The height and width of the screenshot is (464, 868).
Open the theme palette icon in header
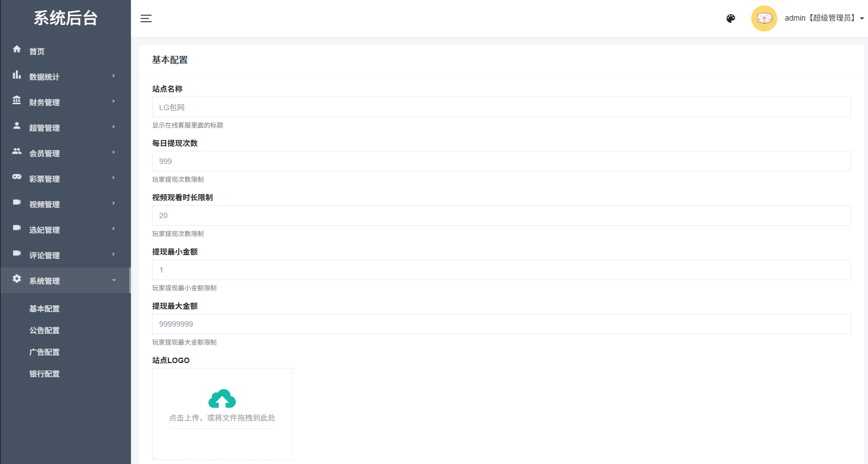731,18
